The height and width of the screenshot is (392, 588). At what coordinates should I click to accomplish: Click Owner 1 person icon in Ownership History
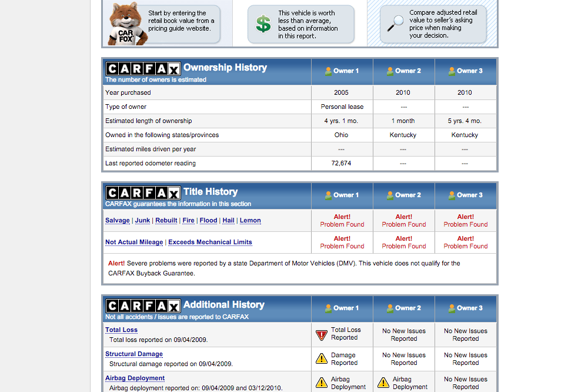(328, 71)
